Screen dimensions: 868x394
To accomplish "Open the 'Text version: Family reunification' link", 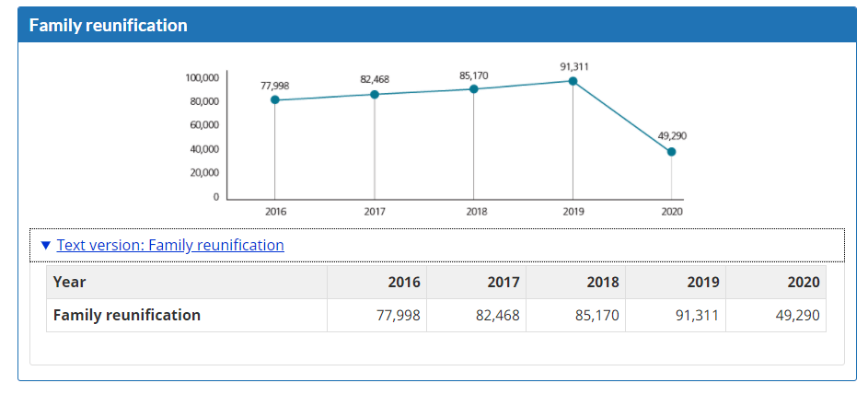I will coord(170,245).
